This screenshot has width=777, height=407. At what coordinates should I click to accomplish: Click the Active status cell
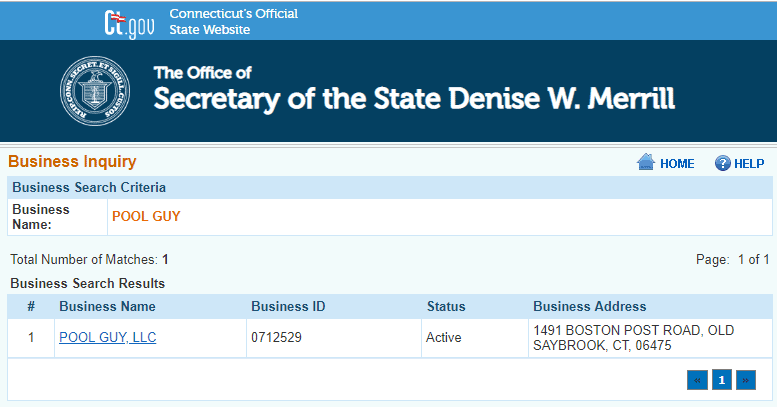pos(443,338)
